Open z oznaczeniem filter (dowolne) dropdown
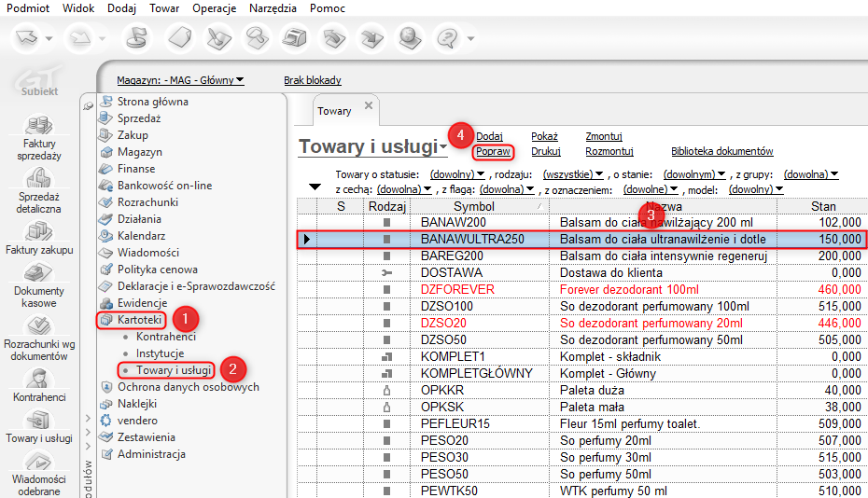This screenshot has width=868, height=498. point(651,189)
